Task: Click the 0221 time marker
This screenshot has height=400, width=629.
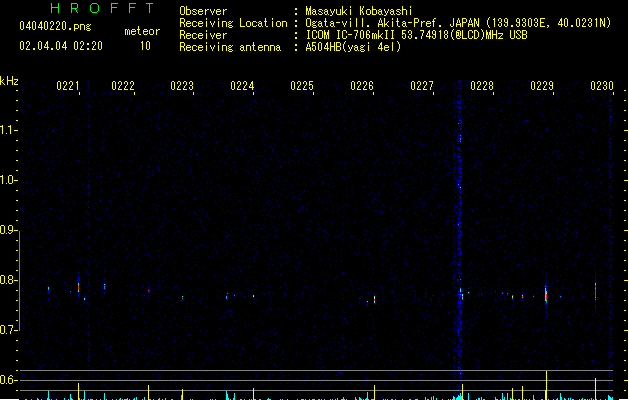Action: [x=68, y=86]
